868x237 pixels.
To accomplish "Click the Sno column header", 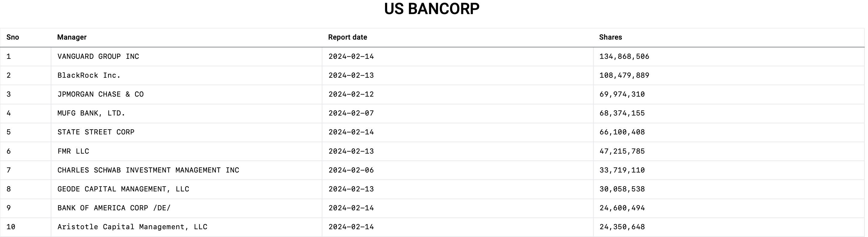I will 13,37.
